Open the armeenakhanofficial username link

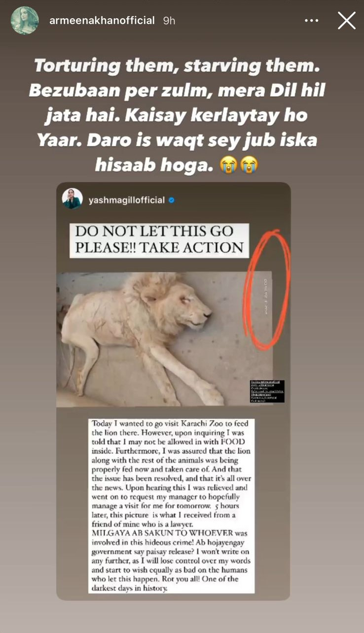click(x=102, y=21)
